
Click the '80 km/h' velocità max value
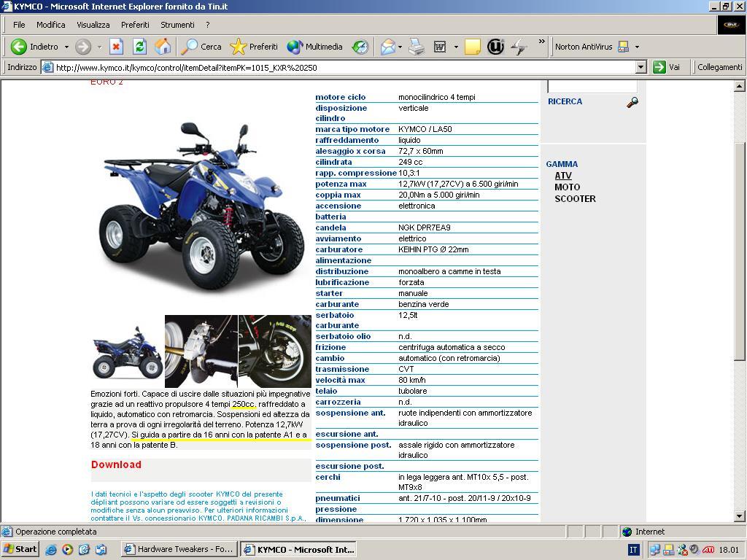(412, 380)
